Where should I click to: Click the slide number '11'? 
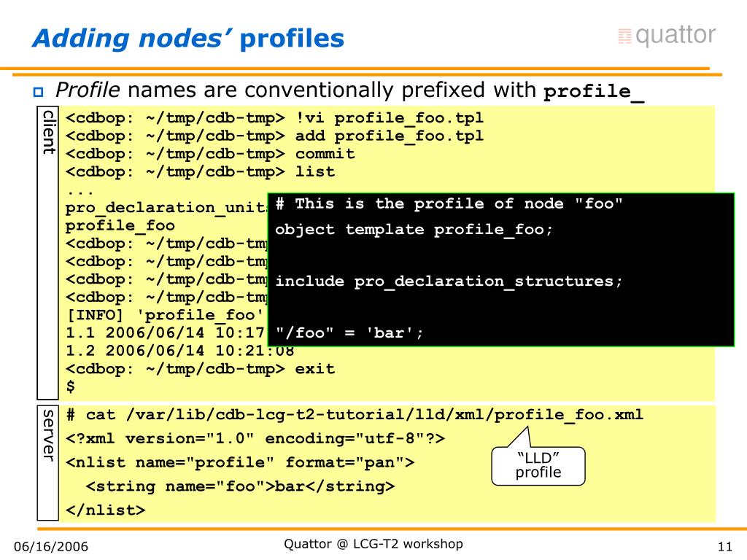click(725, 546)
